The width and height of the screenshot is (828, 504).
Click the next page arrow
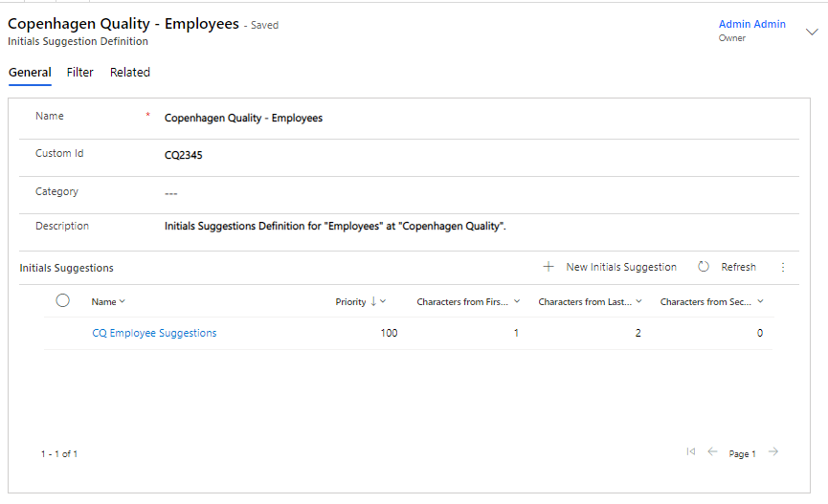click(x=773, y=452)
